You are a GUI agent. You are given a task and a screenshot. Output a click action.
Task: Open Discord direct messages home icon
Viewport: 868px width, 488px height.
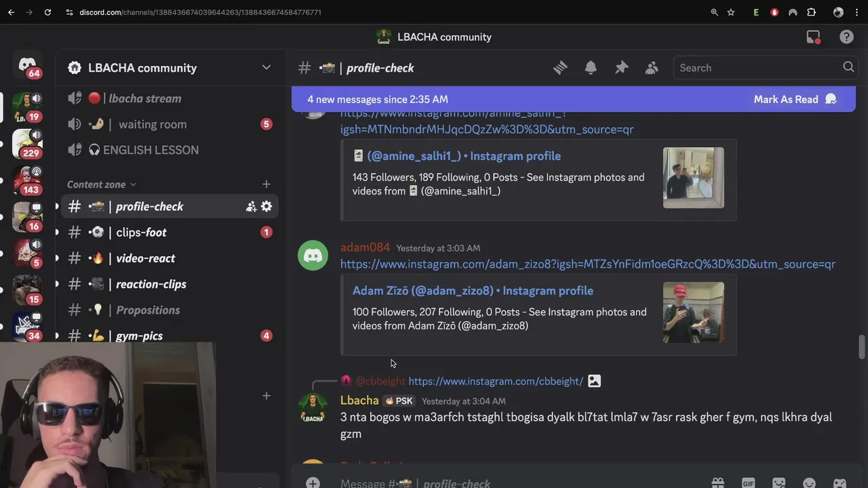coord(27,66)
